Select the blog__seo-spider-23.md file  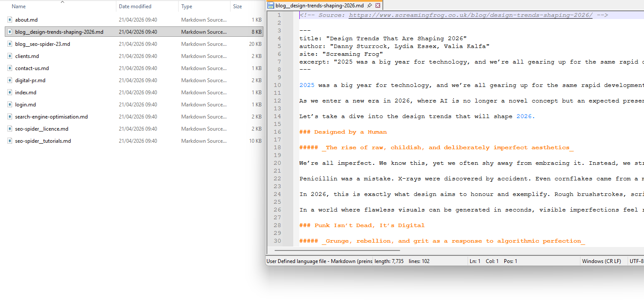coord(42,44)
